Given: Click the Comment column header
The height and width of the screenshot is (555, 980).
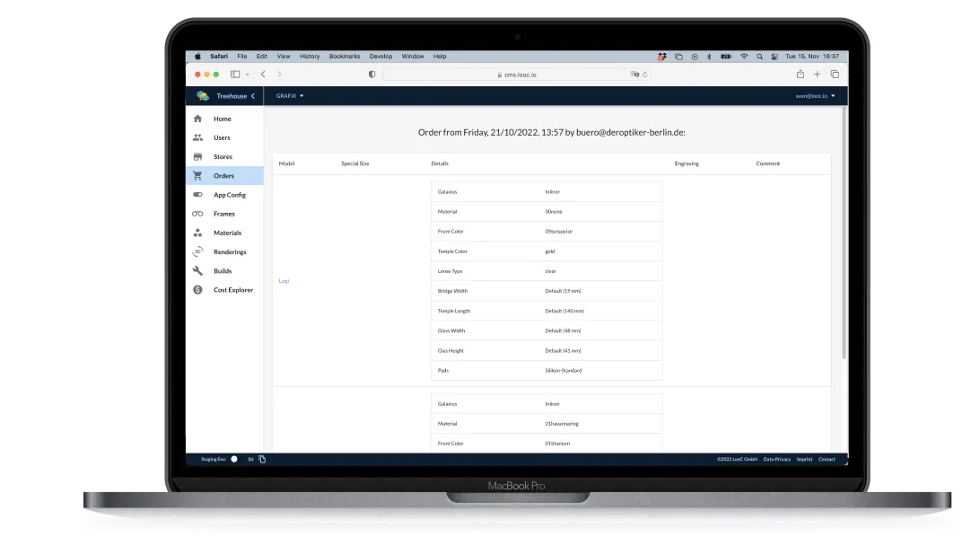Looking at the screenshot, I should [767, 163].
